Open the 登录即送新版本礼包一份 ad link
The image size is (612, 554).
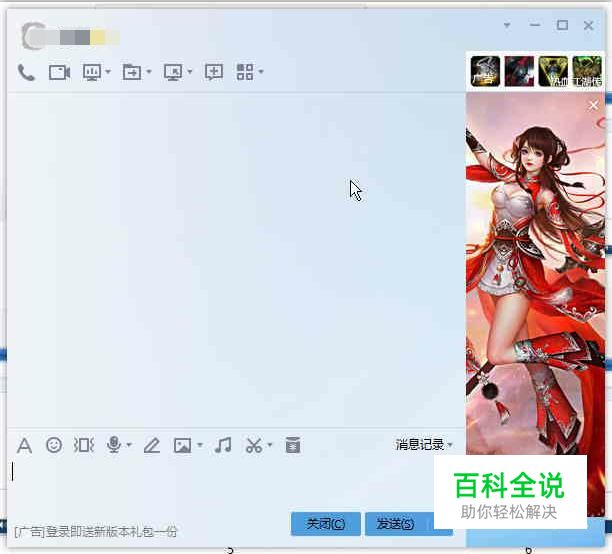pyautogui.click(x=96, y=531)
